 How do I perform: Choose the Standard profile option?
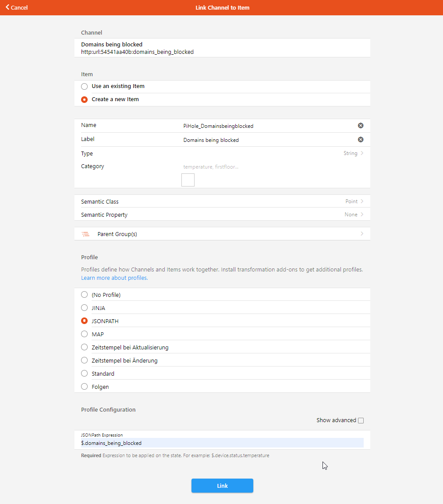pos(85,374)
